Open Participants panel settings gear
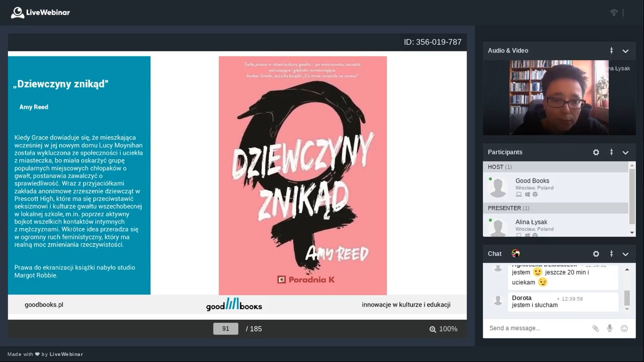This screenshot has width=644, height=362. coord(596,152)
